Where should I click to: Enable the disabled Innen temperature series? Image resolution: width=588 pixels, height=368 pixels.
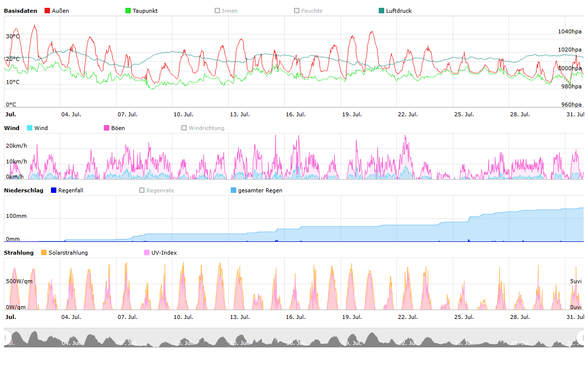point(226,11)
